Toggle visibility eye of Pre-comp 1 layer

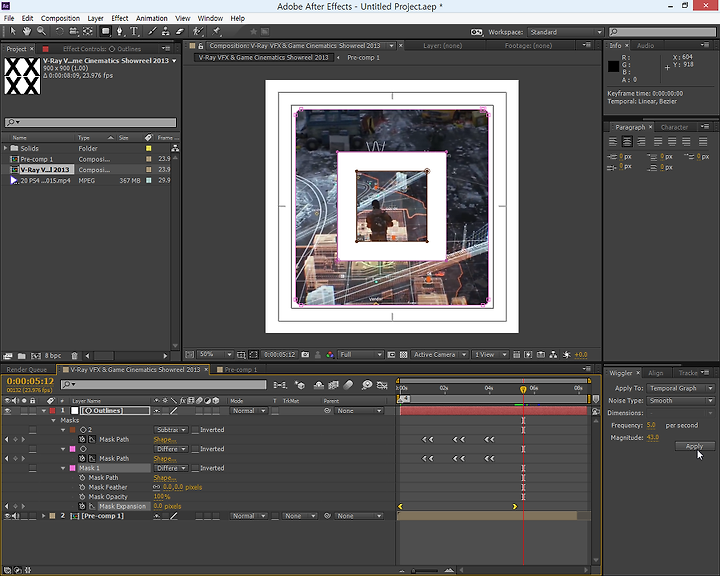[x=7, y=516]
